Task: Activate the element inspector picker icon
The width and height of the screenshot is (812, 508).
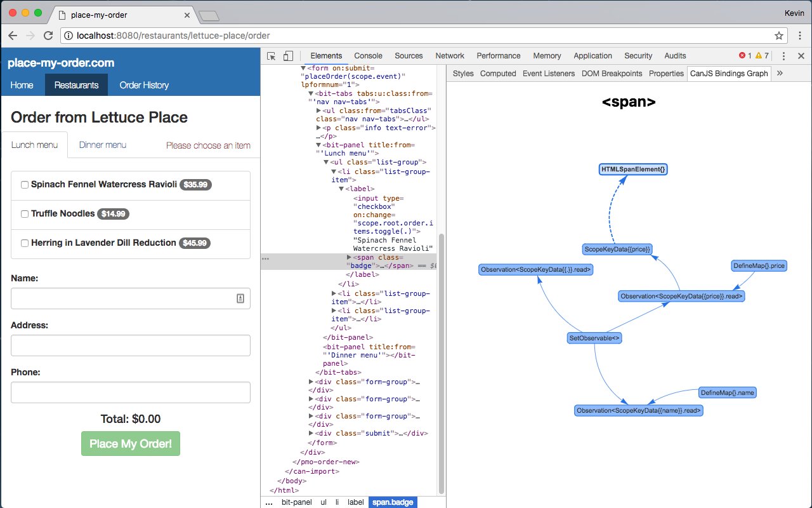Action: [x=272, y=56]
